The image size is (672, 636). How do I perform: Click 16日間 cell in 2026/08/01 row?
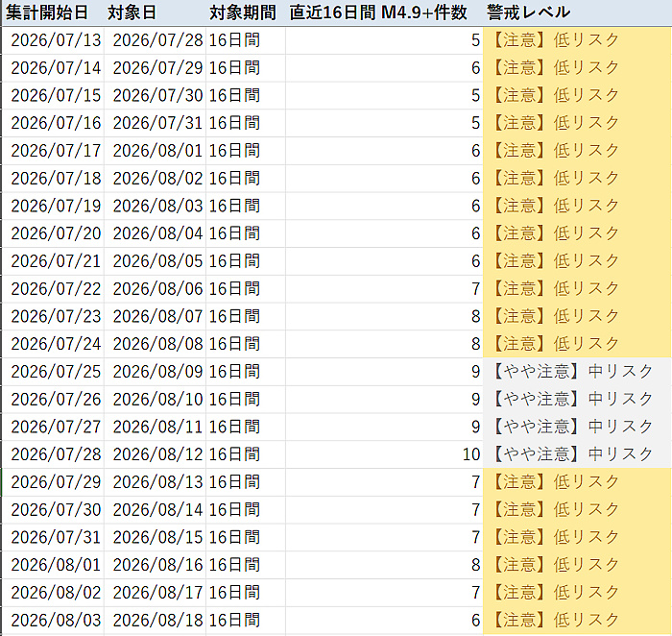coord(246,151)
